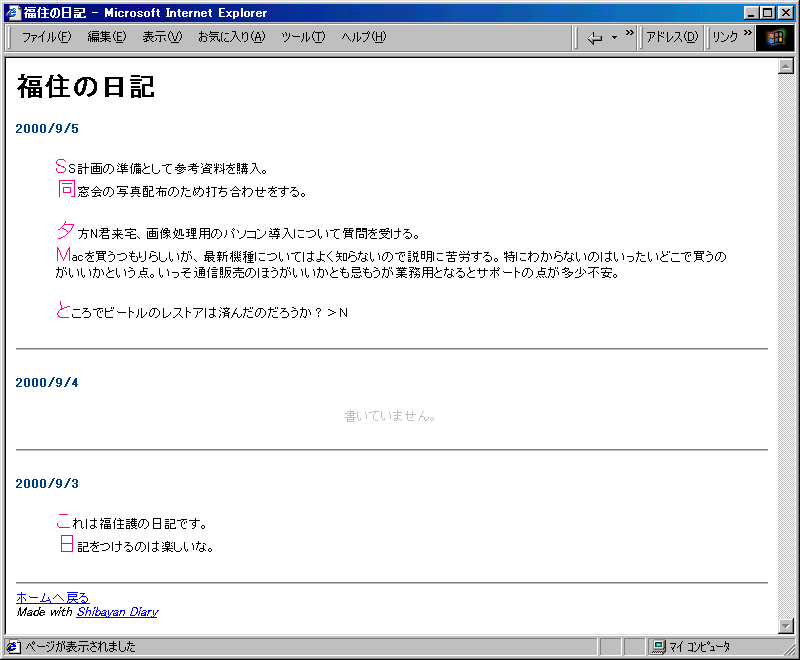Expand the toolbar overflow chevron after Back

tap(630, 33)
